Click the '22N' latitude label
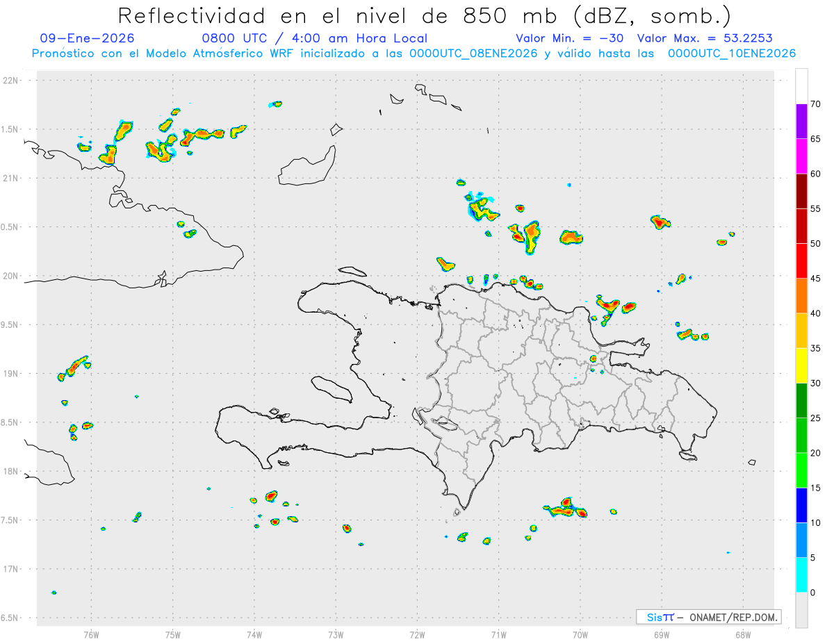This screenshot has height=644, width=834. click(x=11, y=81)
